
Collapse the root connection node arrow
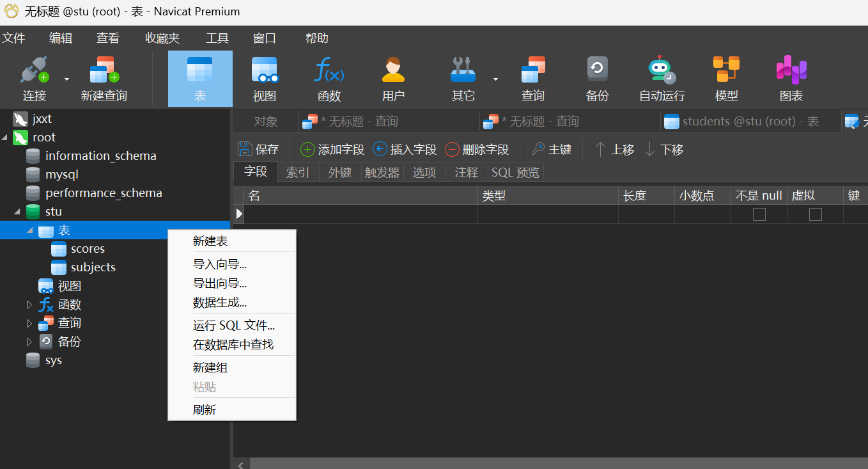pyautogui.click(x=5, y=138)
